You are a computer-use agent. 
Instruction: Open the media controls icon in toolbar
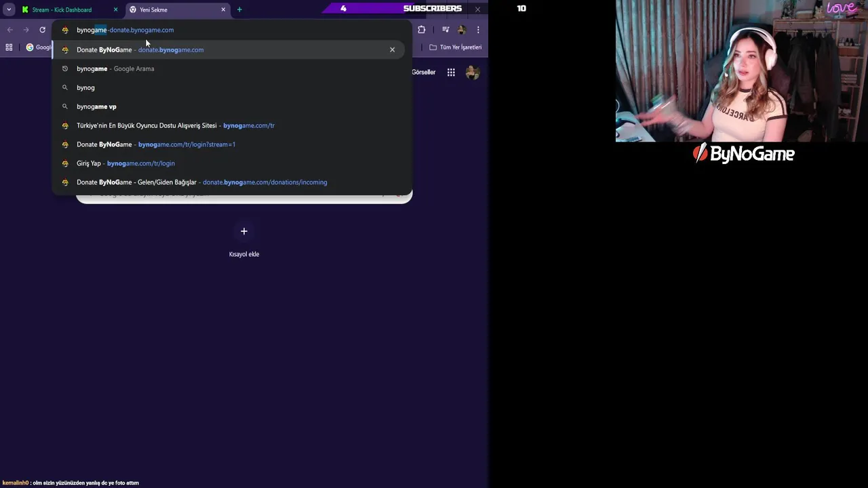446,30
